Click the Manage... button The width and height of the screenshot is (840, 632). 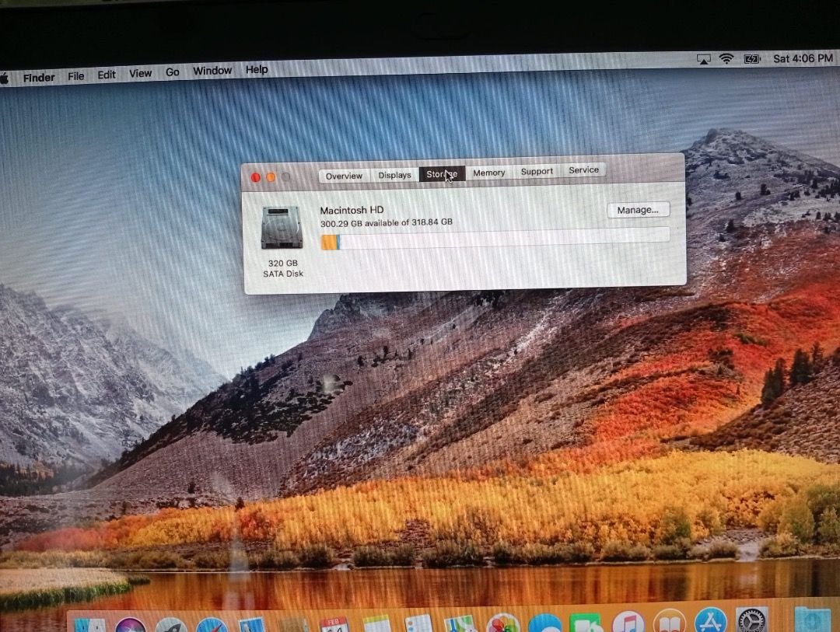(638, 210)
